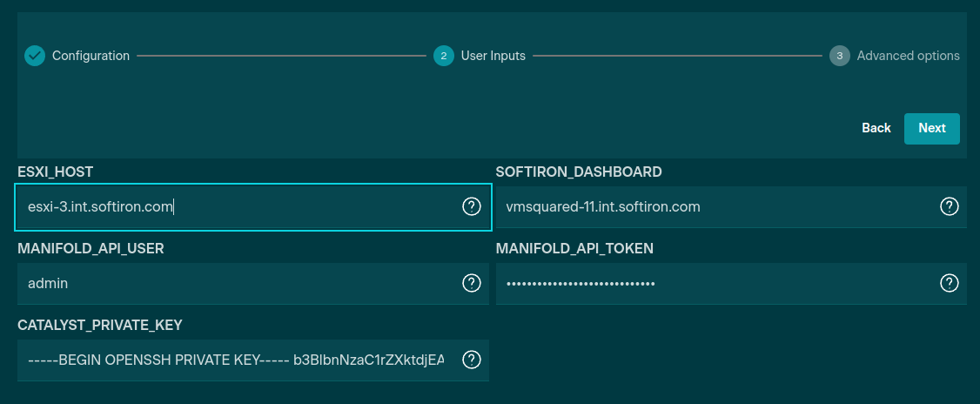Image resolution: width=980 pixels, height=404 pixels.
Task: Click the vmsquared-11.int.softiron.com dashboard field
Action: (714, 206)
